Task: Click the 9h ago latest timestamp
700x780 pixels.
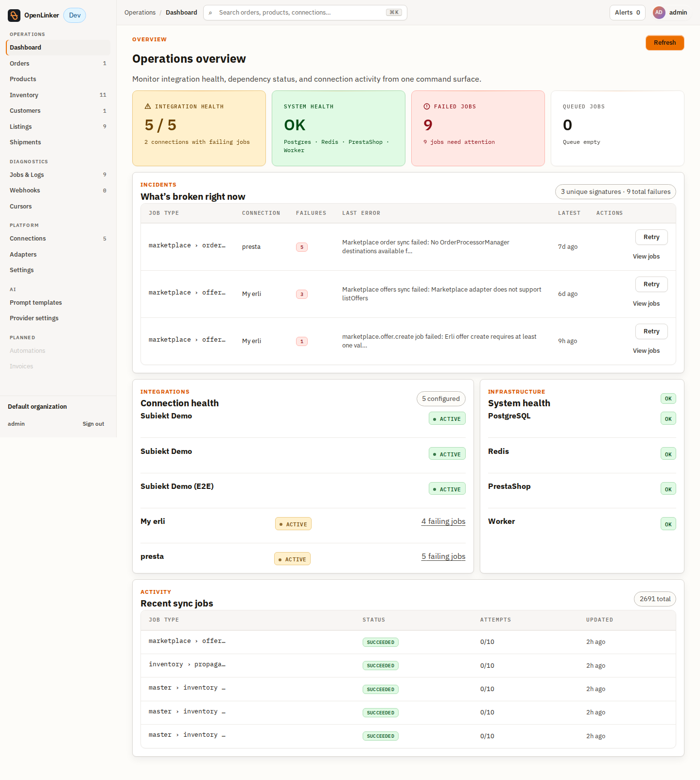Action: [567, 341]
